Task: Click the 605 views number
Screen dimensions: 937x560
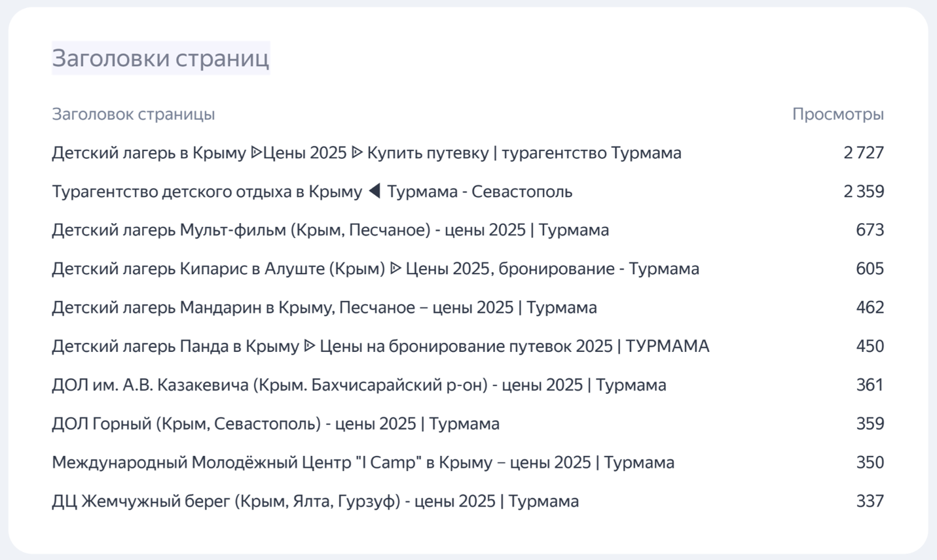Action: tap(870, 269)
